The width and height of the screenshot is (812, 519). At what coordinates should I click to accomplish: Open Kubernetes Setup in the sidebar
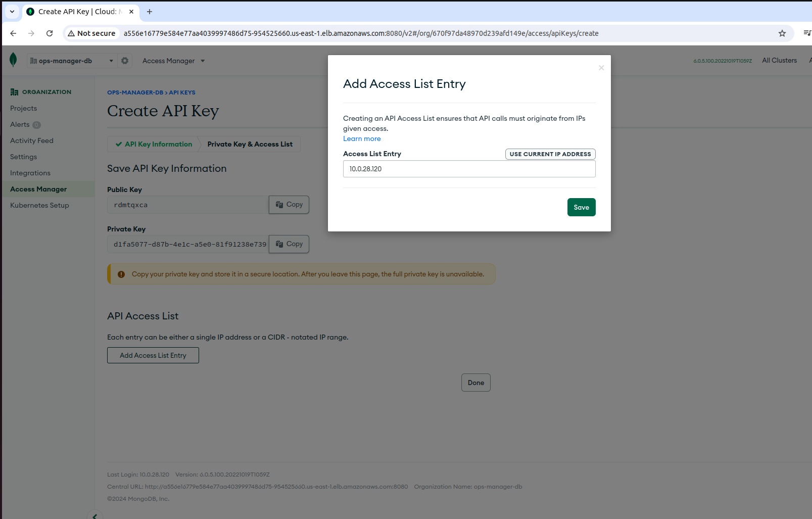coord(39,205)
